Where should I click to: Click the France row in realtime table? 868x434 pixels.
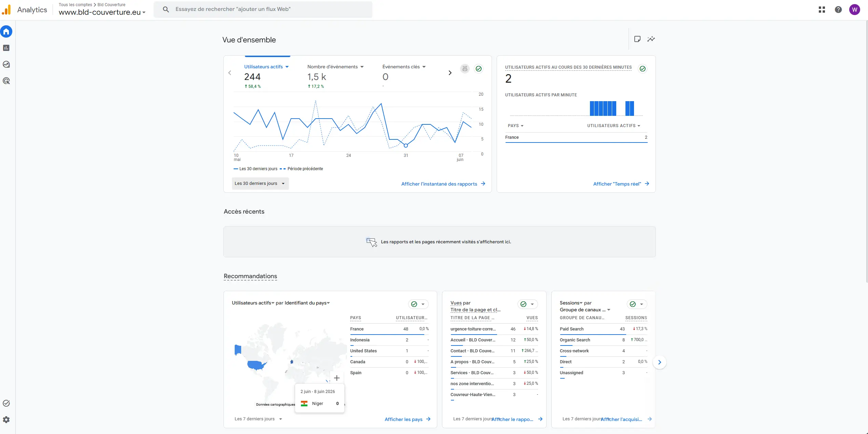(x=576, y=137)
